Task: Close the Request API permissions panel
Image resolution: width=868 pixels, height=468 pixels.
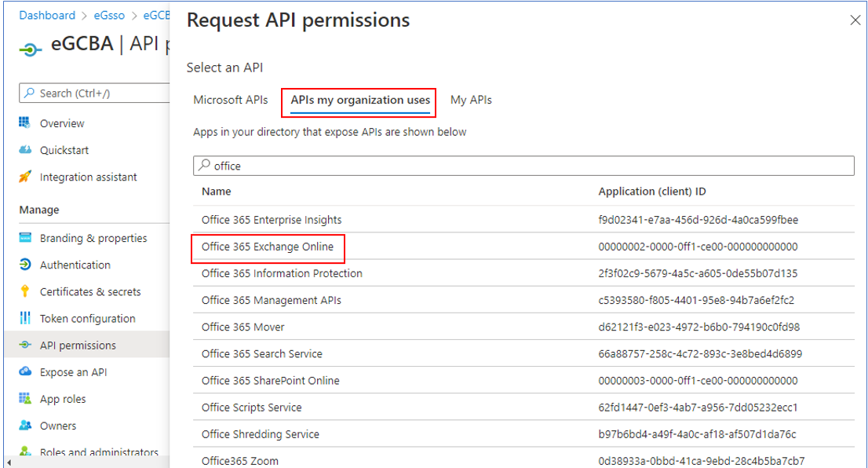Action: (x=855, y=20)
